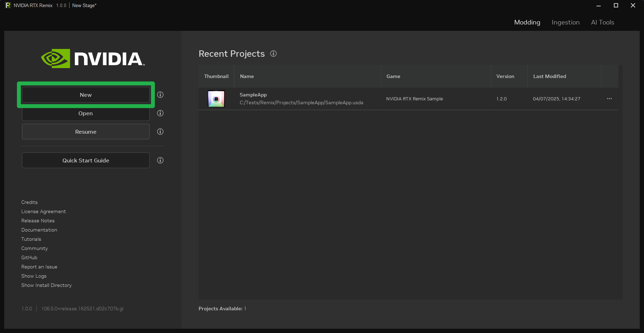The width and height of the screenshot is (644, 333).
Task: Click the info icon beside the New button
Action: pyautogui.click(x=160, y=95)
